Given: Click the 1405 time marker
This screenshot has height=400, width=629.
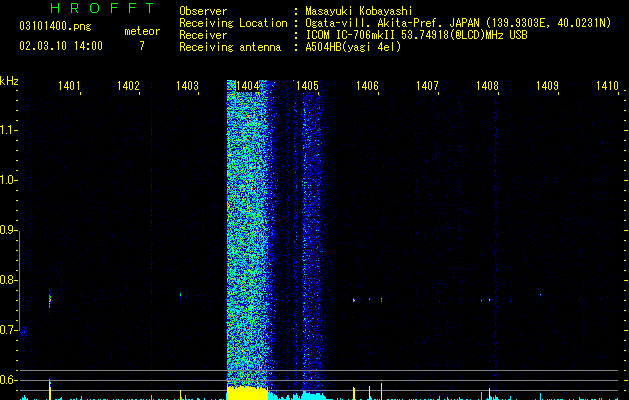Looking at the screenshot, I should click(307, 86).
